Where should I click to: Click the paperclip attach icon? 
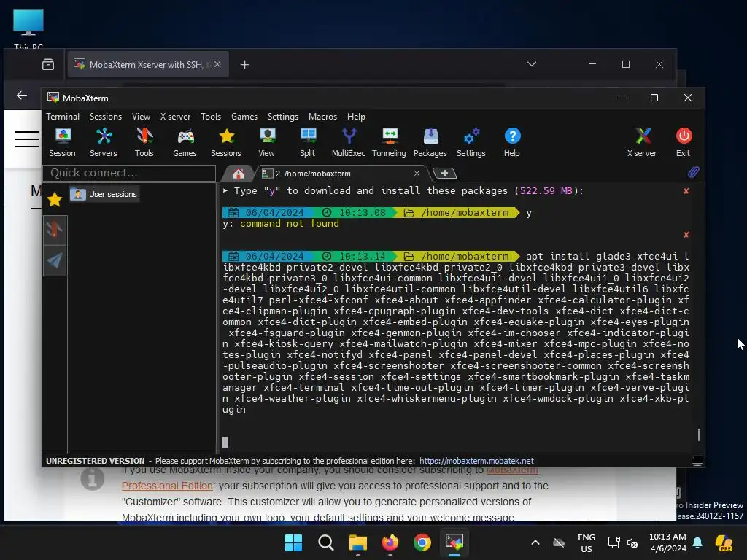(x=694, y=172)
